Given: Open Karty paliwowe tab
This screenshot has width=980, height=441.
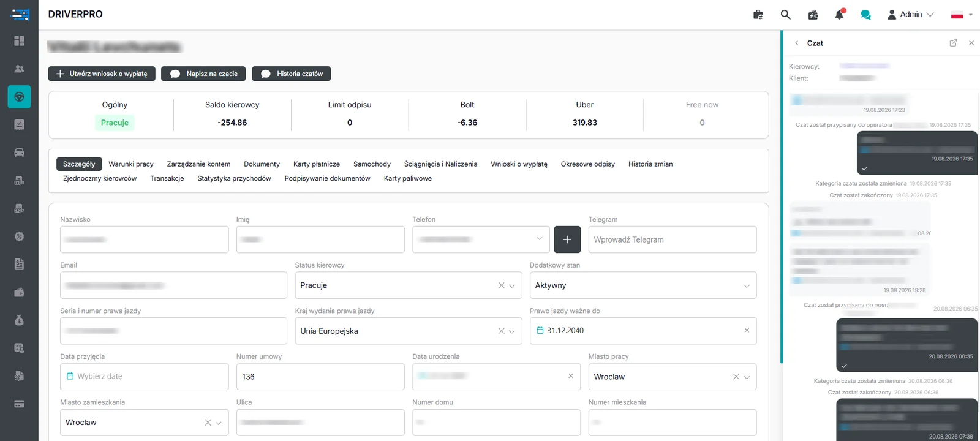Looking at the screenshot, I should coord(408,178).
